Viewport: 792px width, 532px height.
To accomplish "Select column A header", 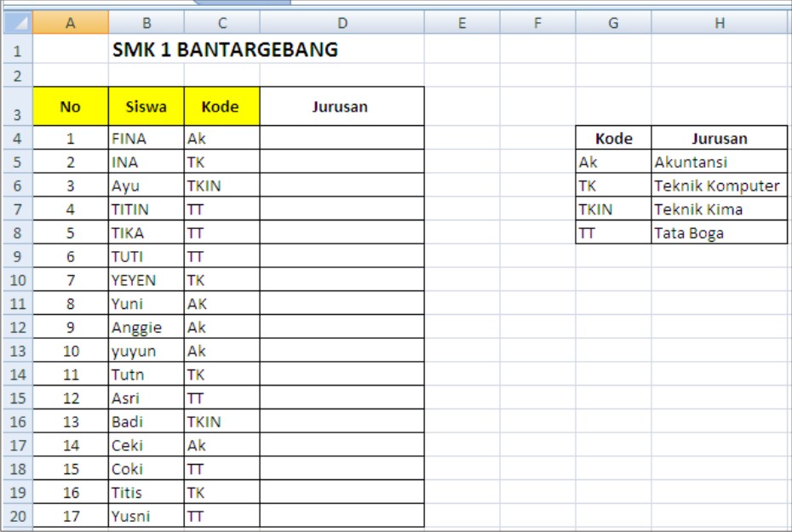I will 71,24.
